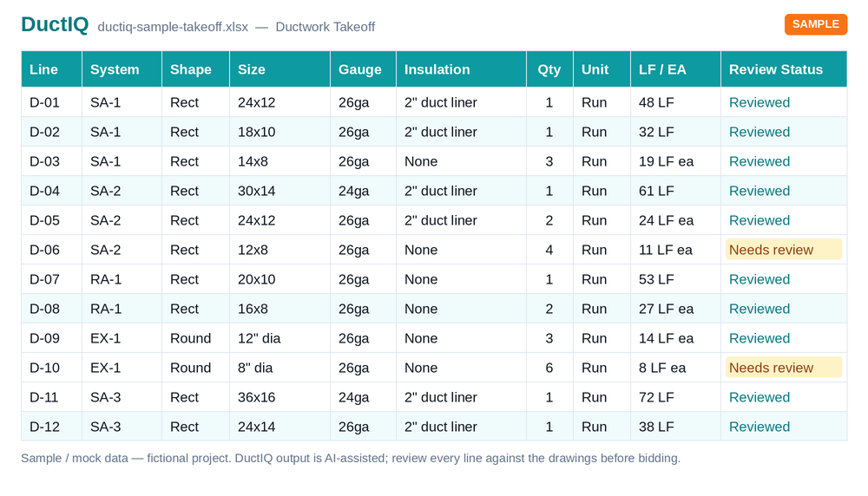Click Reviewed status in row D-07
This screenshot has width=868, height=496.
759,279
